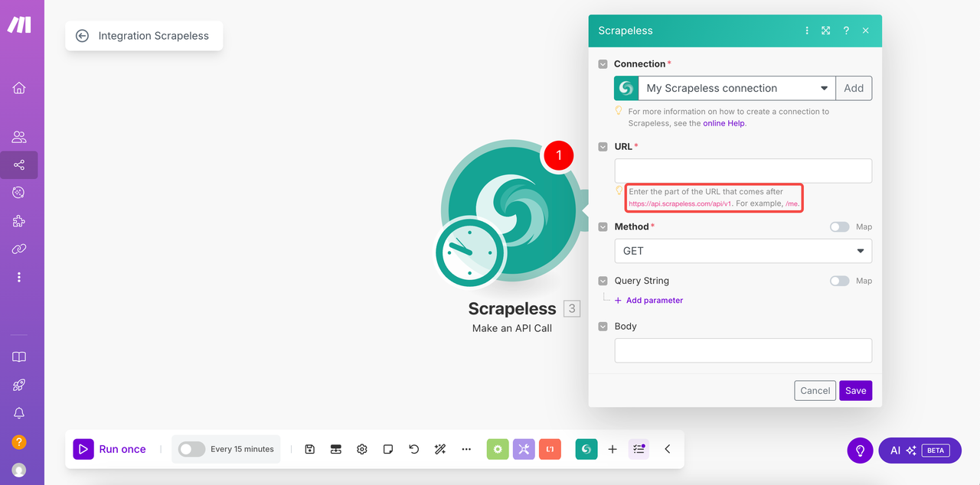Open Scenarios share icon in sidebar

(19, 164)
